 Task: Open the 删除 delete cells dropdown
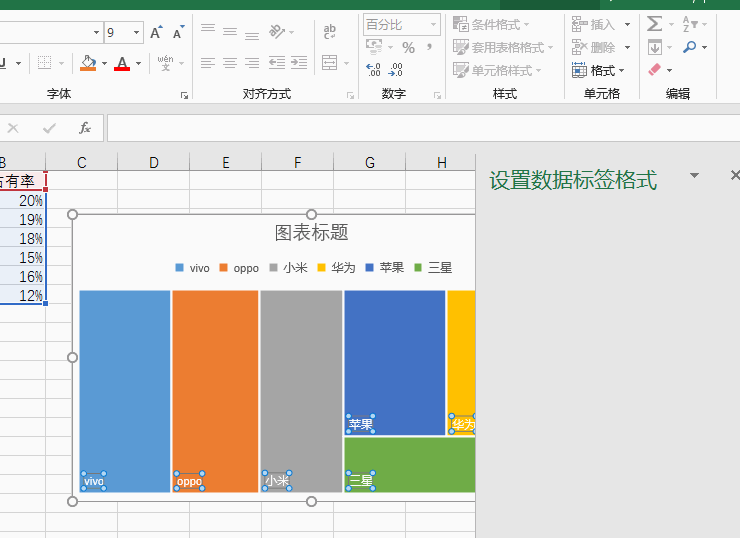click(x=627, y=47)
